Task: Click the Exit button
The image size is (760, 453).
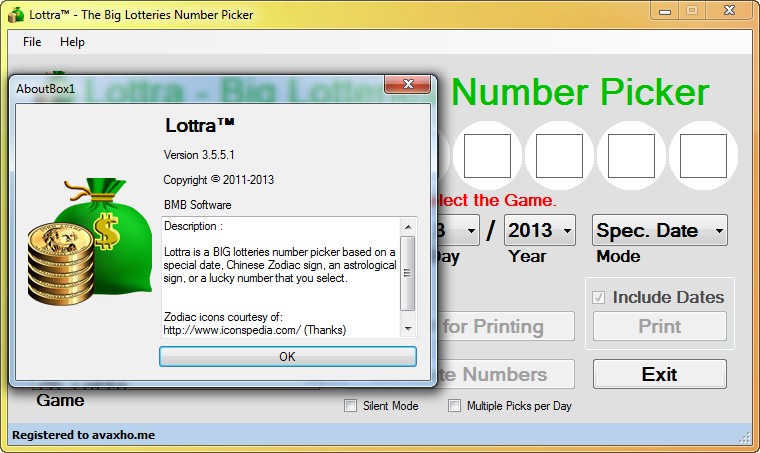Action: click(659, 374)
